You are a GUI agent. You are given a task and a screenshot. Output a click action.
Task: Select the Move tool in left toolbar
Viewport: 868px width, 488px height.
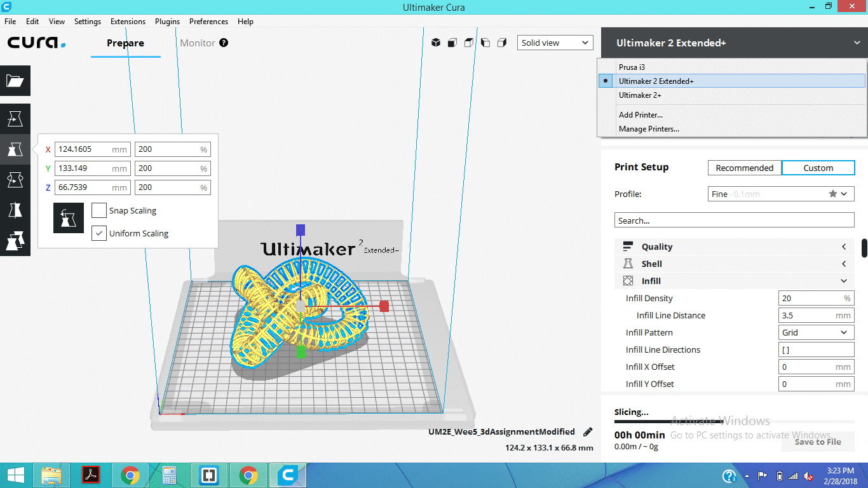[15, 119]
